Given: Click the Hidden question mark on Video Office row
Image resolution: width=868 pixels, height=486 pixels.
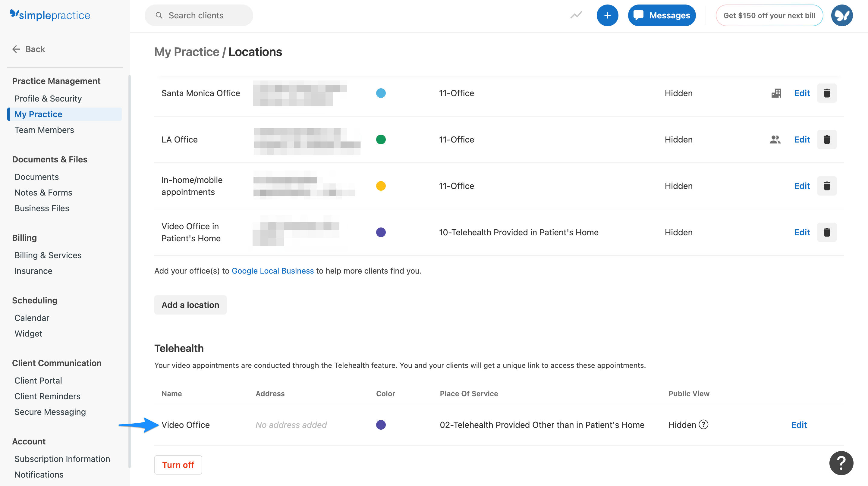Looking at the screenshot, I should tap(703, 425).
